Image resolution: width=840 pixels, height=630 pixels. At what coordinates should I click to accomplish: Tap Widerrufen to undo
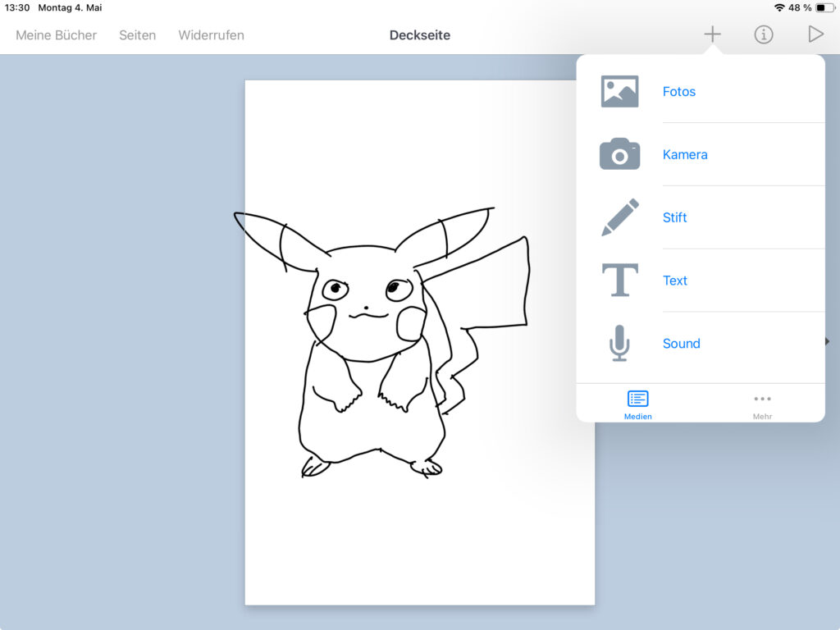[211, 35]
